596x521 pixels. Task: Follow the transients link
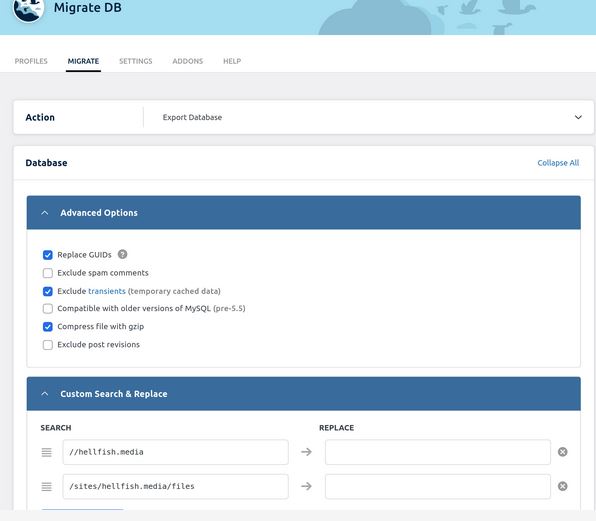tap(107, 291)
